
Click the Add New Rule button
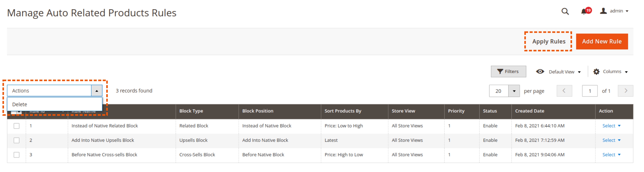602,42
